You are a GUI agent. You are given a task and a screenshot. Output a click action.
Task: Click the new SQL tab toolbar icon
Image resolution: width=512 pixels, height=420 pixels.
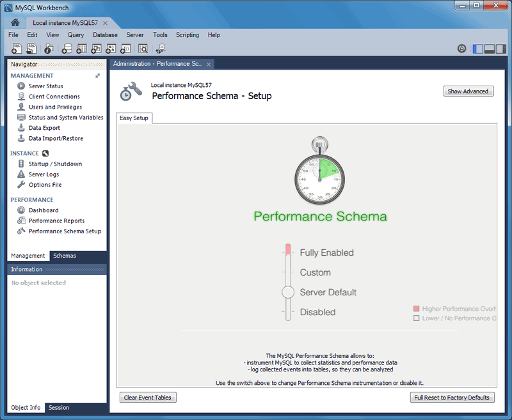(x=16, y=49)
